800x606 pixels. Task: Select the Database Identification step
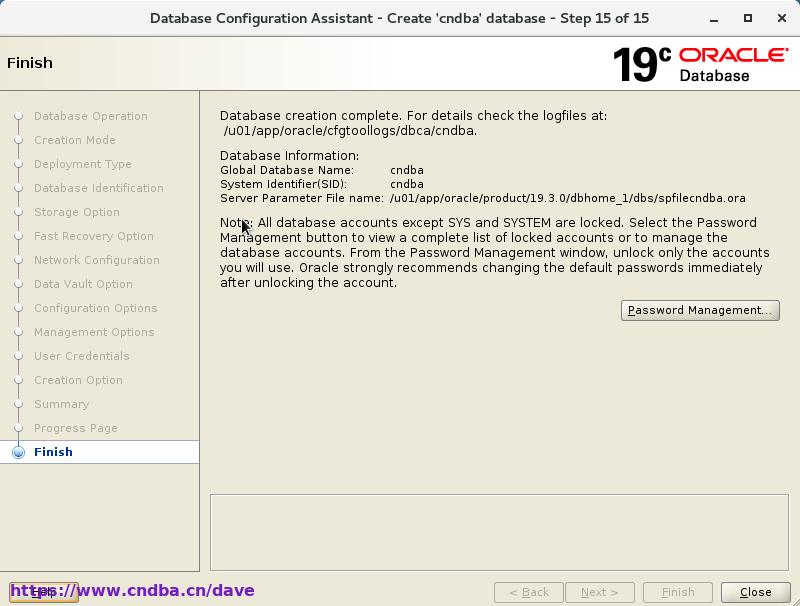pyautogui.click(x=98, y=188)
